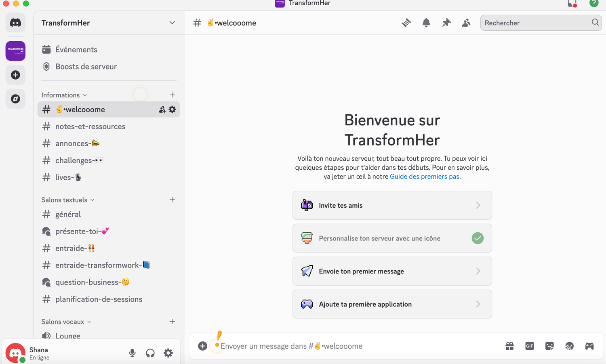
Task: Click Ajoute ta première application card
Action: [392, 304]
